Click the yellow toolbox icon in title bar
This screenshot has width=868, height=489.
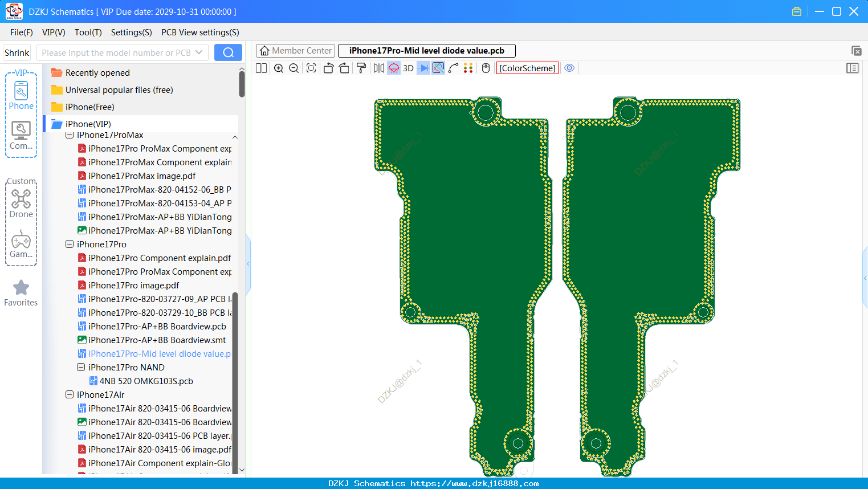click(x=797, y=11)
